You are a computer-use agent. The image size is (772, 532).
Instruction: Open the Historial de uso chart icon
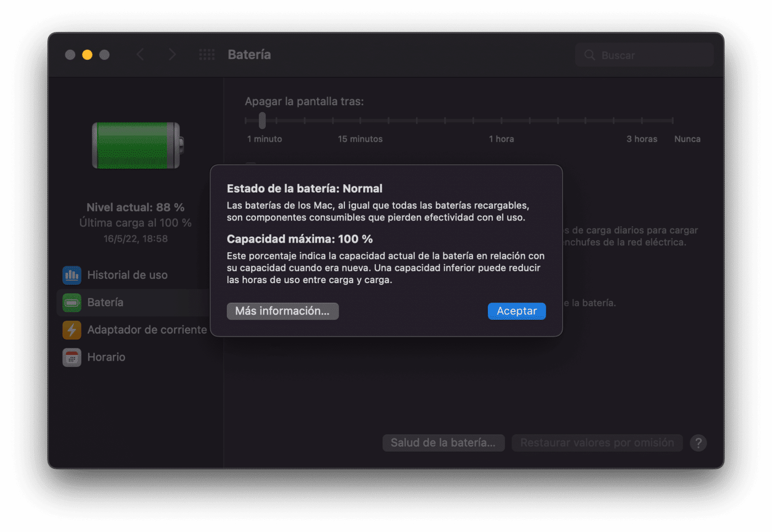[x=71, y=275]
